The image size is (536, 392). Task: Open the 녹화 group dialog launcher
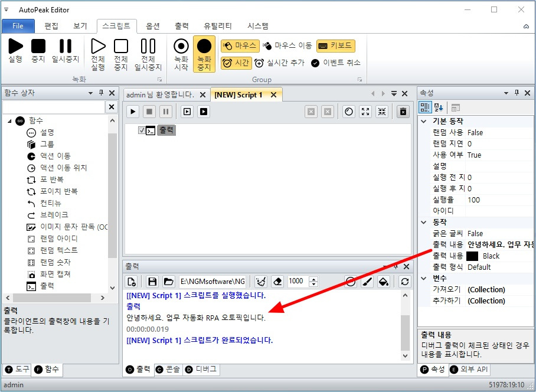[x=159, y=80]
